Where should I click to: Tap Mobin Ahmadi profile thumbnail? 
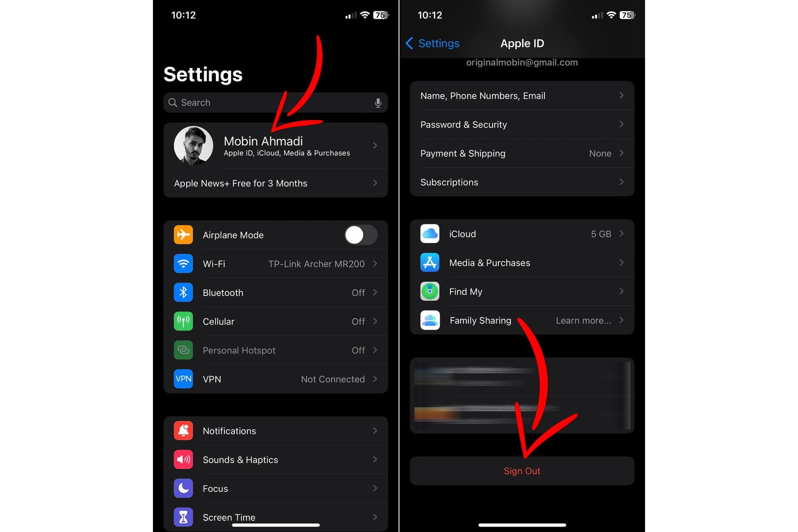point(193,146)
